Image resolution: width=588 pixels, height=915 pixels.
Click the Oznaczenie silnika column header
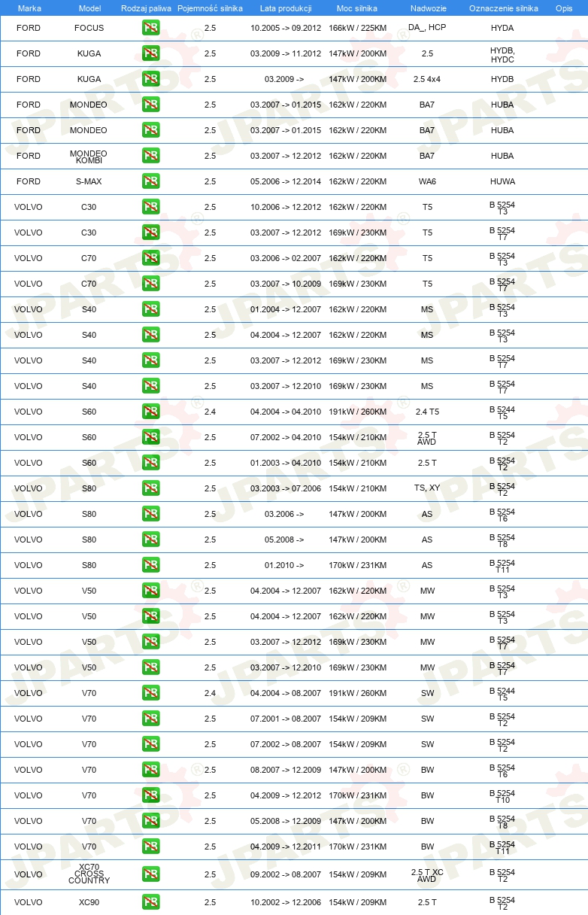(x=503, y=8)
